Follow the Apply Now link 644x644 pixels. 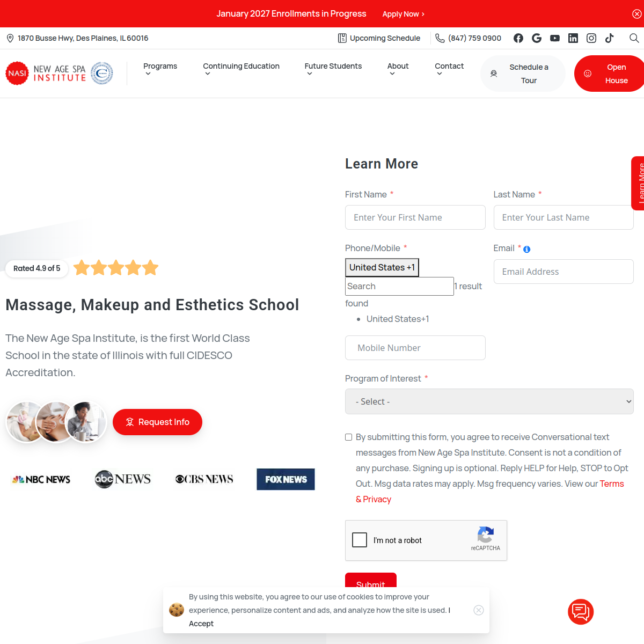point(404,14)
